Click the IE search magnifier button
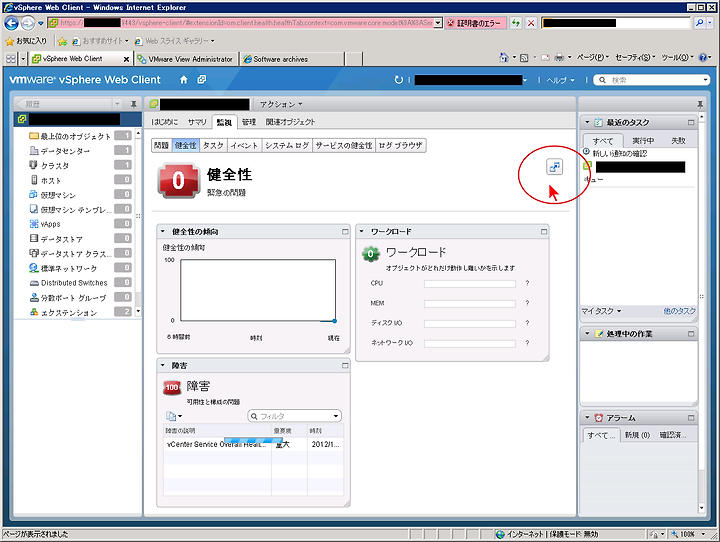Image resolution: width=720 pixels, height=542 pixels. [x=699, y=23]
